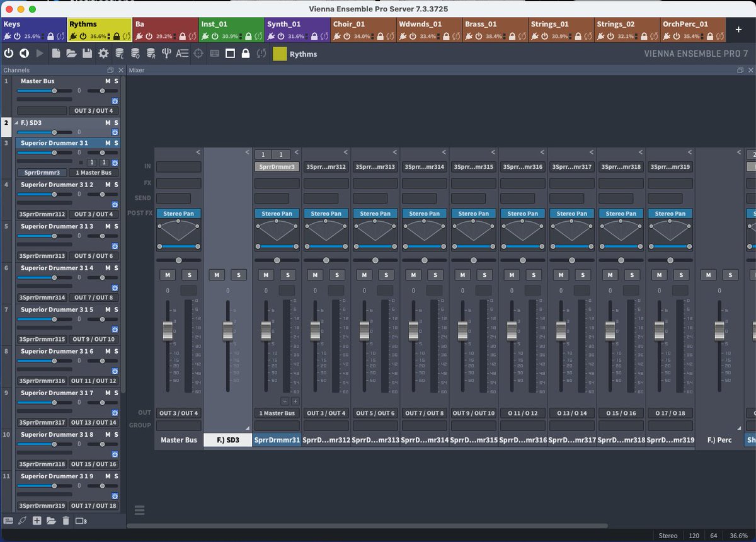Add a new instance with the plus tab button

pos(738,30)
